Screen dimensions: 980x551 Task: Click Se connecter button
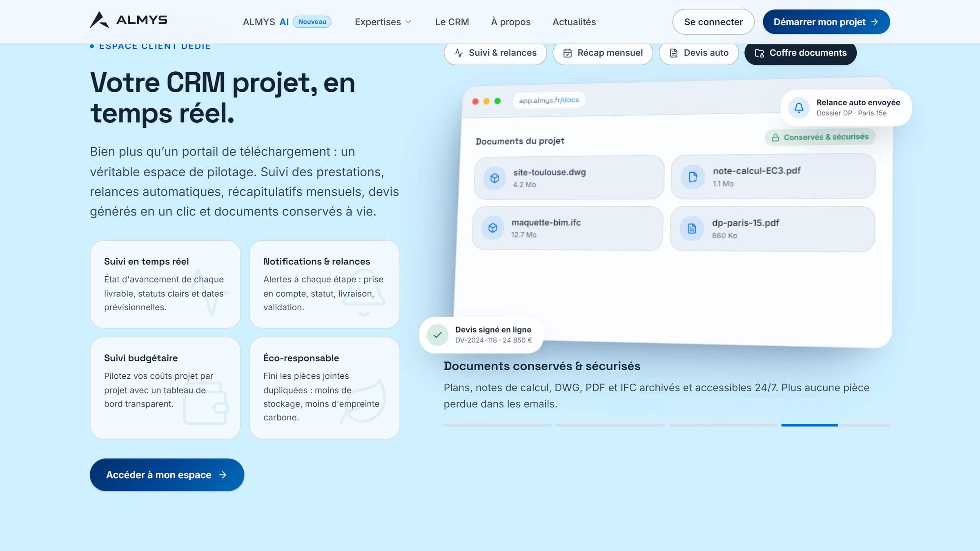[713, 22]
